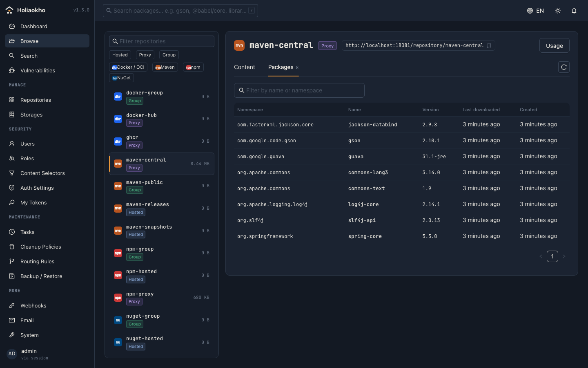Viewport: 588px width, 368px height.
Task: Toggle the Hosted type filter
Action: tap(120, 55)
